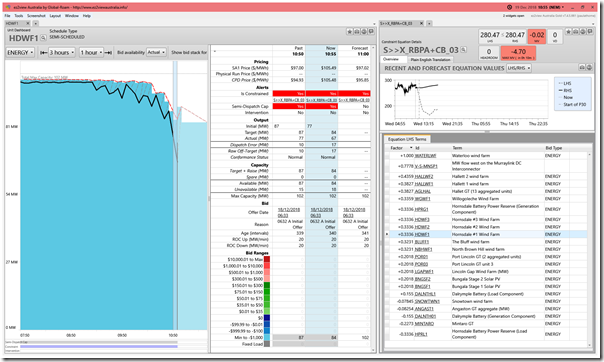Open WATERLWF unit link

coord(426,156)
